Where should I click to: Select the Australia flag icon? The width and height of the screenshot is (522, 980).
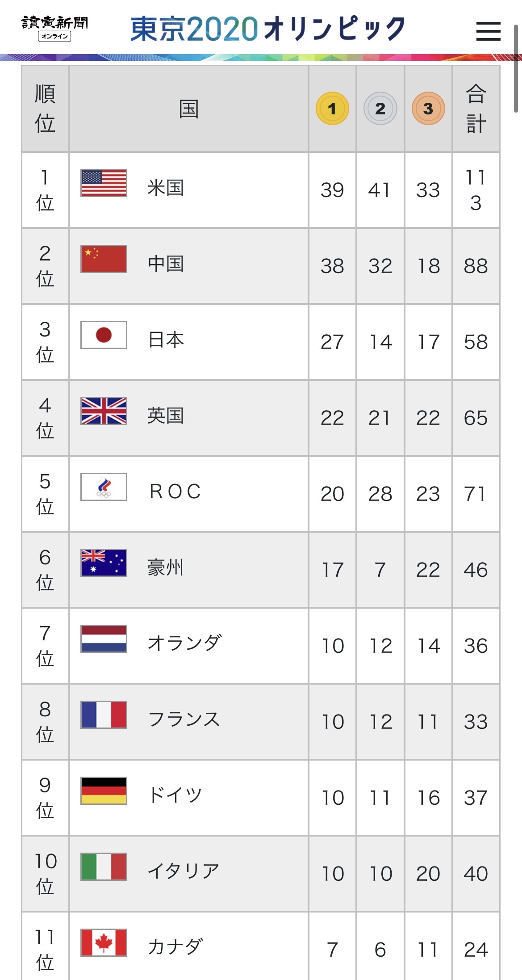pyautogui.click(x=104, y=563)
